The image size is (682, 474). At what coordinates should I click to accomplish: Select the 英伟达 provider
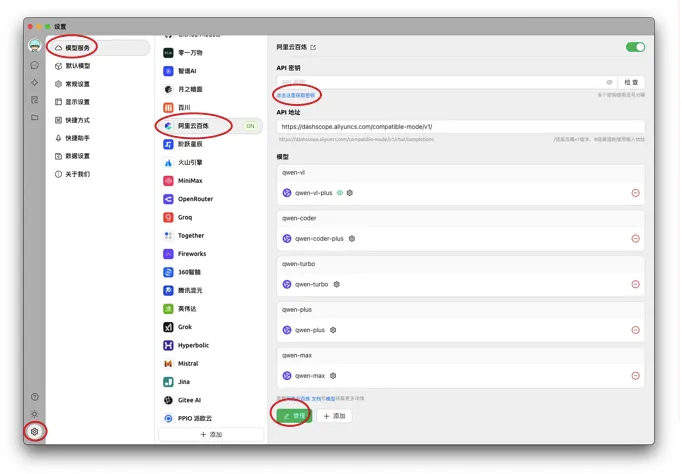pos(211,308)
